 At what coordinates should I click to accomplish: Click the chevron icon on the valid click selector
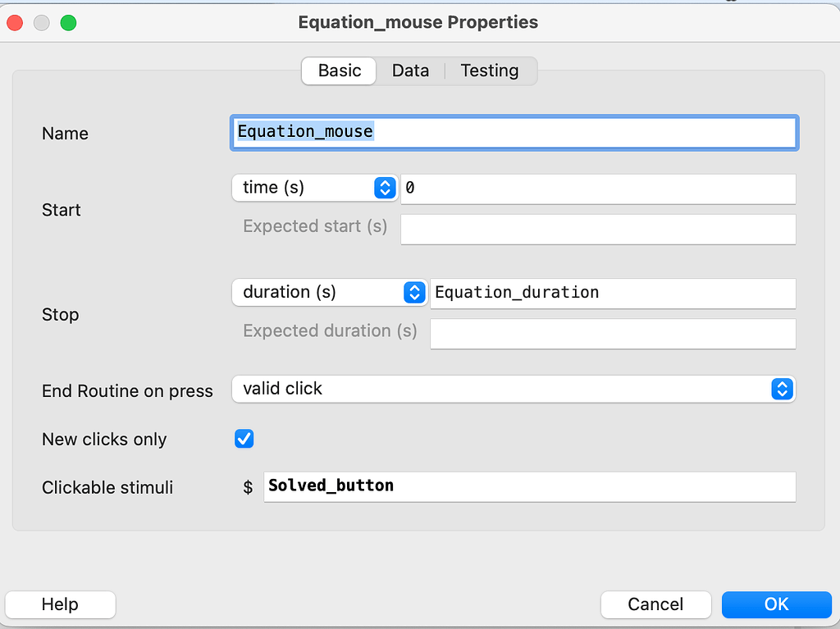[782, 389]
